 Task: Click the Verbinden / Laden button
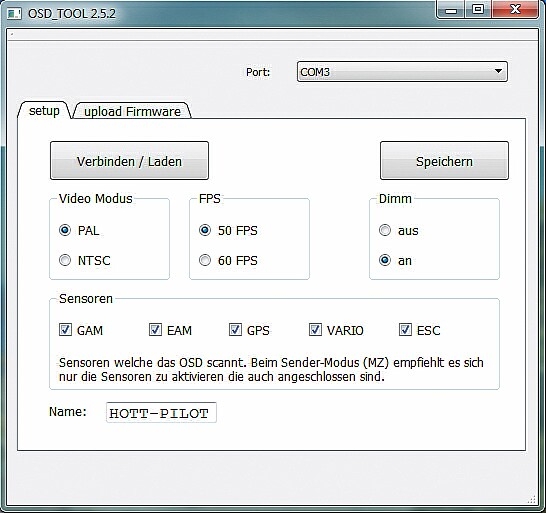pos(129,161)
